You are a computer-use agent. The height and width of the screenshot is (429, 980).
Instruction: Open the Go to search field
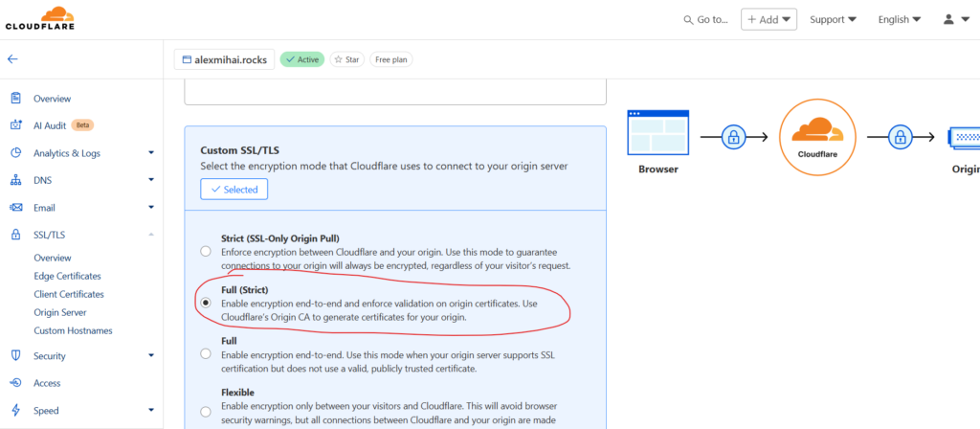(706, 19)
